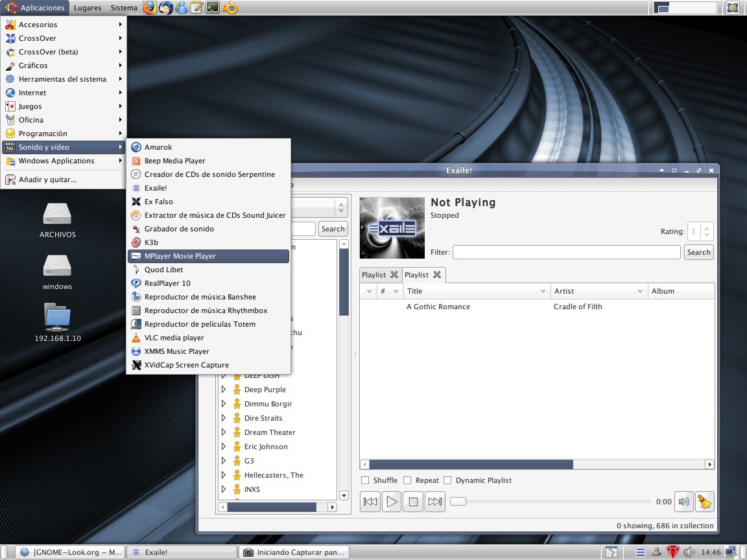The height and width of the screenshot is (560, 747).
Task: Open Beep Media Player entry
Action: point(208,161)
